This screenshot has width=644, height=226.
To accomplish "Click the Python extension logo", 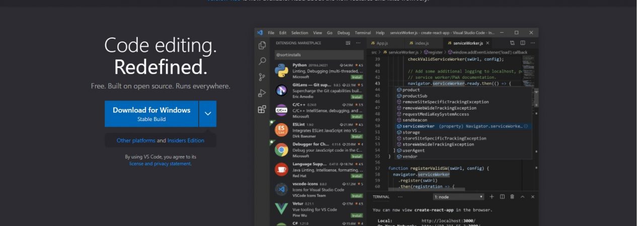I will tap(281, 71).
